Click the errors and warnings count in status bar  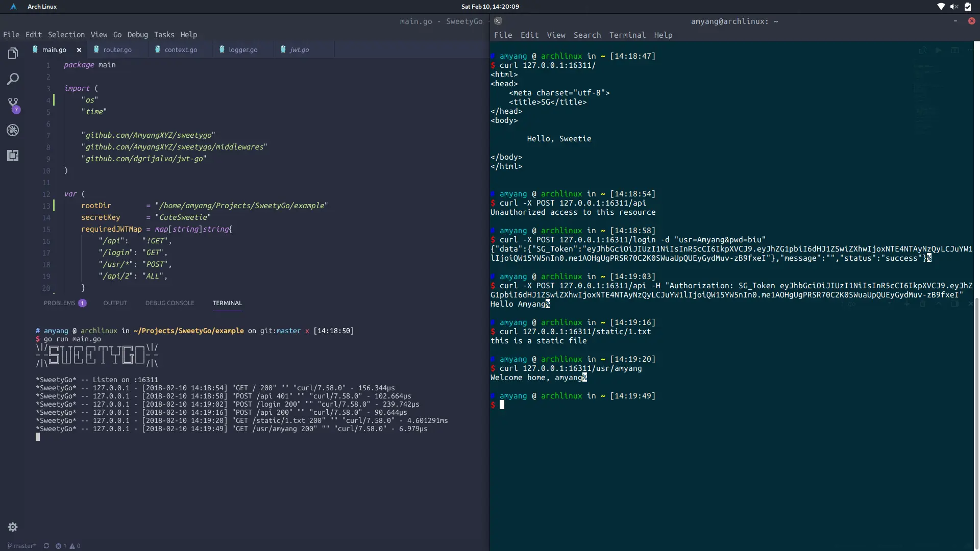tap(68, 545)
